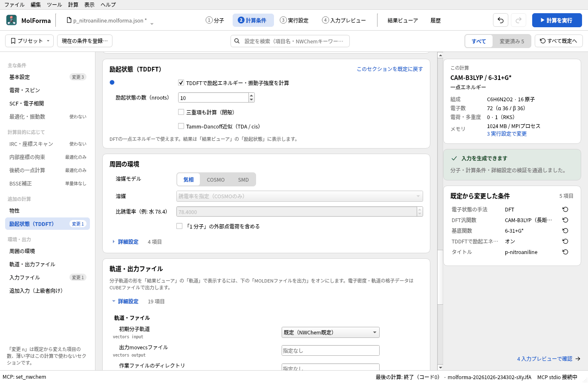Open the 結果ビューア tab

[x=403, y=20]
